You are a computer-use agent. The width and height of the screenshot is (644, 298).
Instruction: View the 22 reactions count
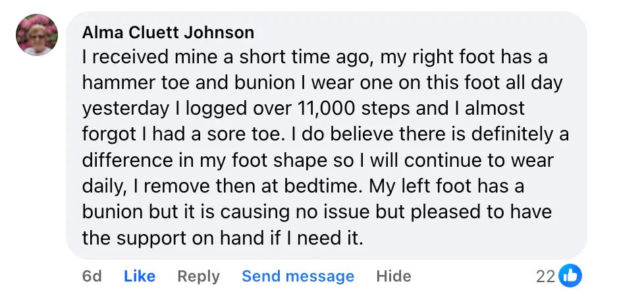(x=545, y=277)
